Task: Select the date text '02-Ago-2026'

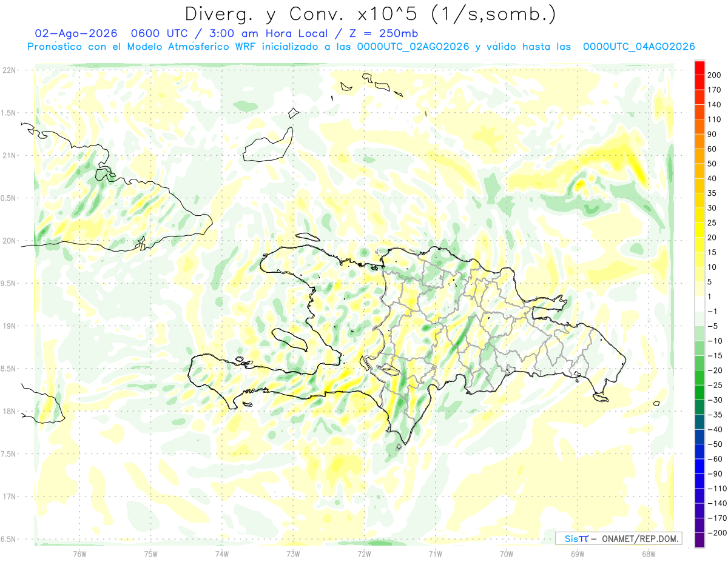Action: (x=76, y=33)
